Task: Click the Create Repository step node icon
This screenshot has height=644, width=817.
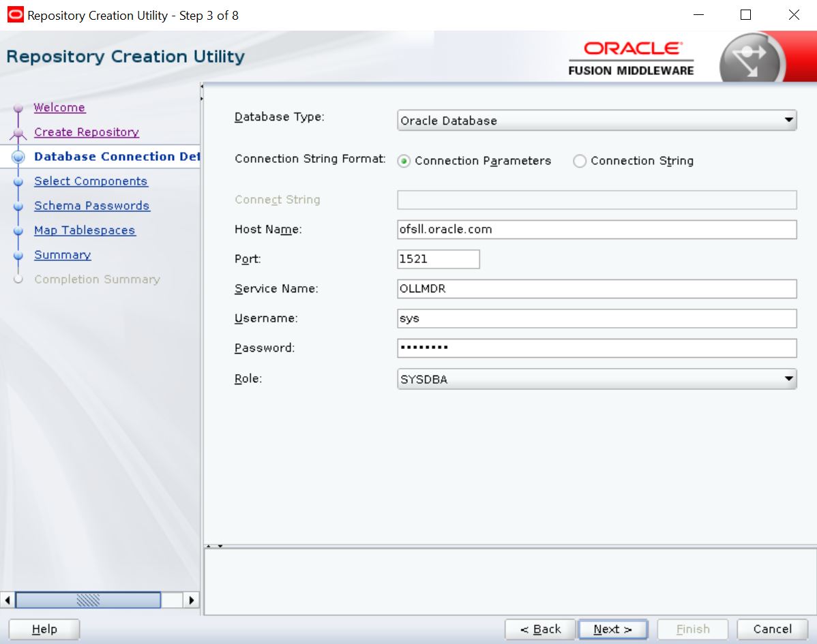Action: click(x=18, y=134)
